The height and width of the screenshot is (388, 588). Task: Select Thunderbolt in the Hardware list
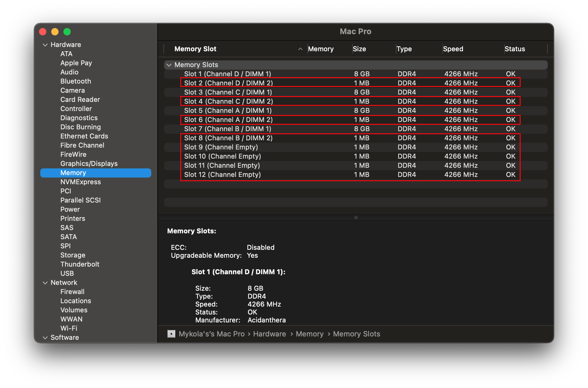pyautogui.click(x=80, y=264)
